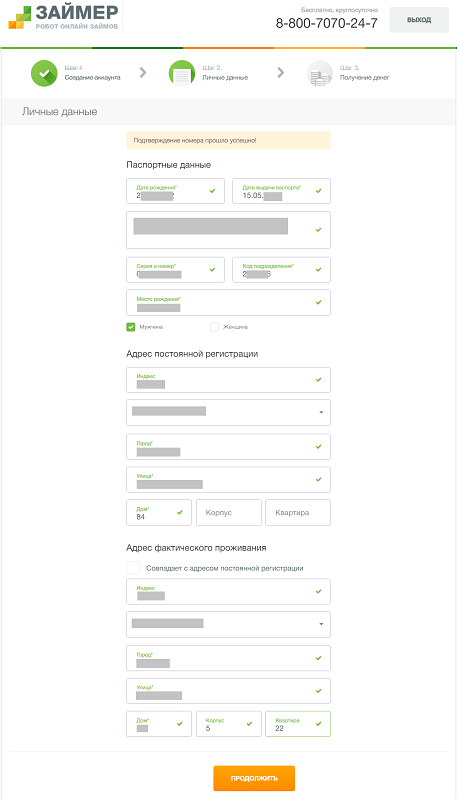This screenshot has width=457, height=799.
Task: Click the Займер logo icon
Action: click(x=20, y=18)
